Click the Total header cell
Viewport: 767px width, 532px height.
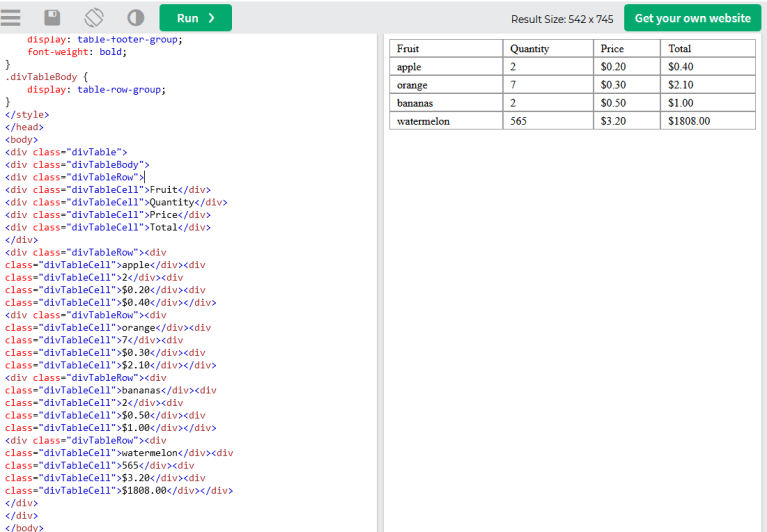708,48
